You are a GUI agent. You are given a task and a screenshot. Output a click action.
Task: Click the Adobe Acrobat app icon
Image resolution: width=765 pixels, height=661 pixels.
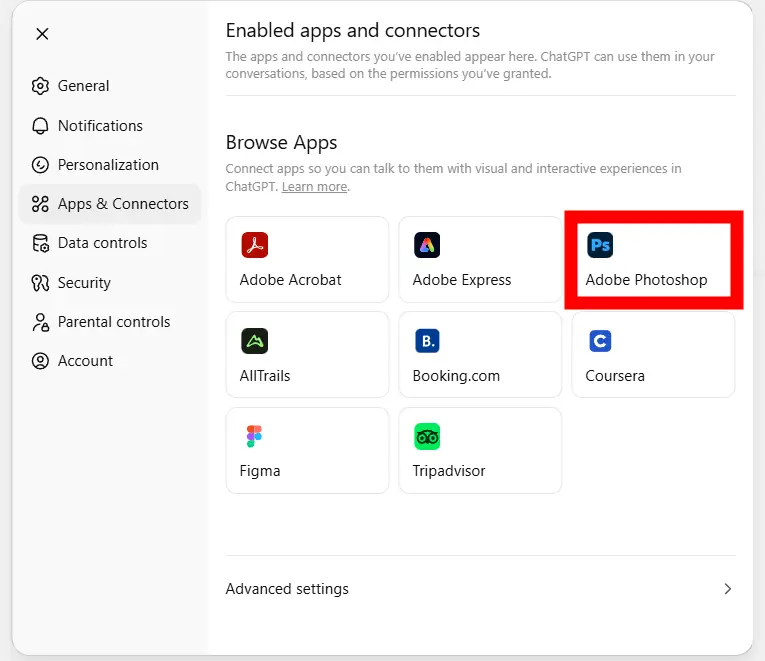[254, 245]
